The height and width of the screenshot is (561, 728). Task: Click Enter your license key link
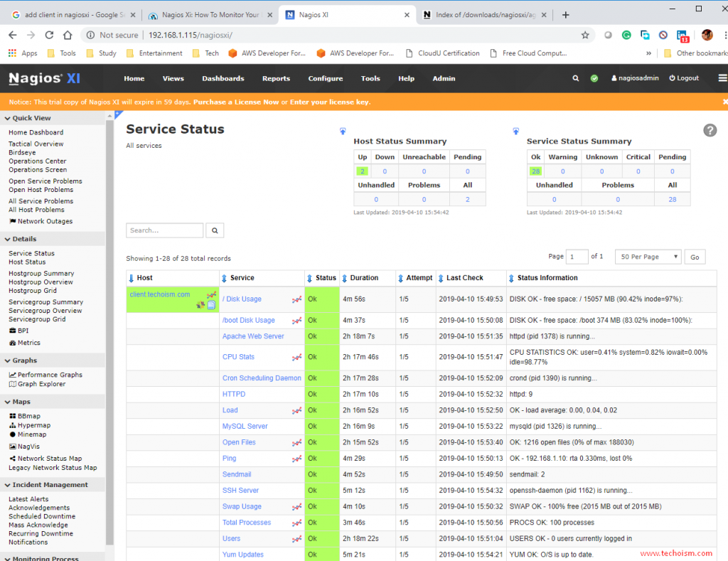pyautogui.click(x=330, y=102)
